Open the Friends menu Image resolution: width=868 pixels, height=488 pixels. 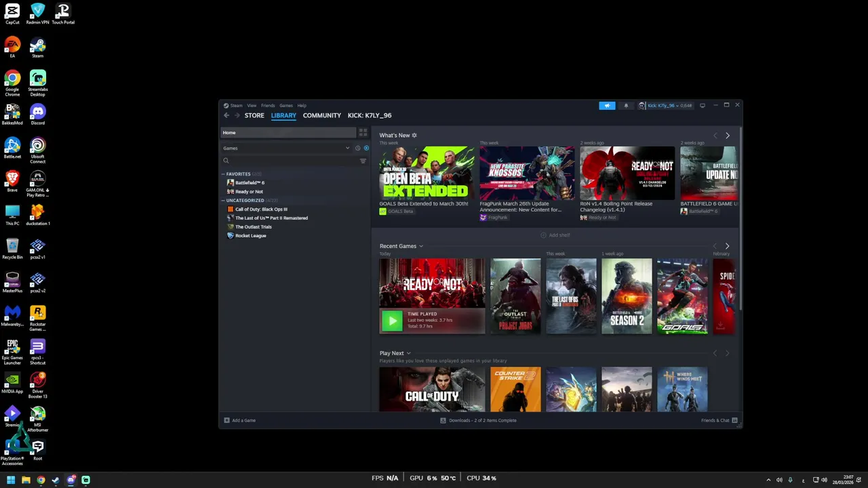pos(268,106)
